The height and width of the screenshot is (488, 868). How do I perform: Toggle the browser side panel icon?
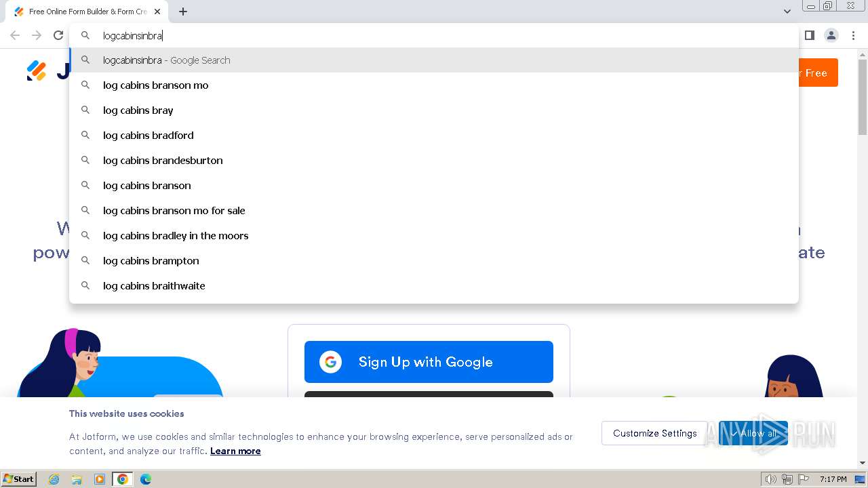point(809,35)
